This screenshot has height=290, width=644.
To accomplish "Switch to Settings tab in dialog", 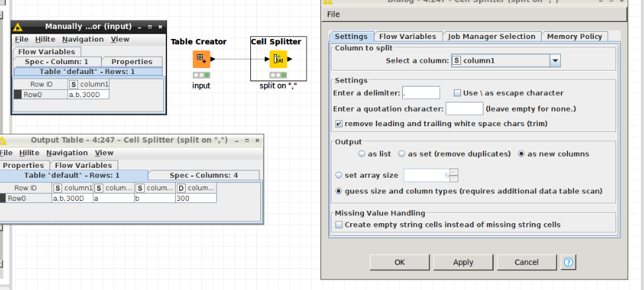I will (351, 36).
